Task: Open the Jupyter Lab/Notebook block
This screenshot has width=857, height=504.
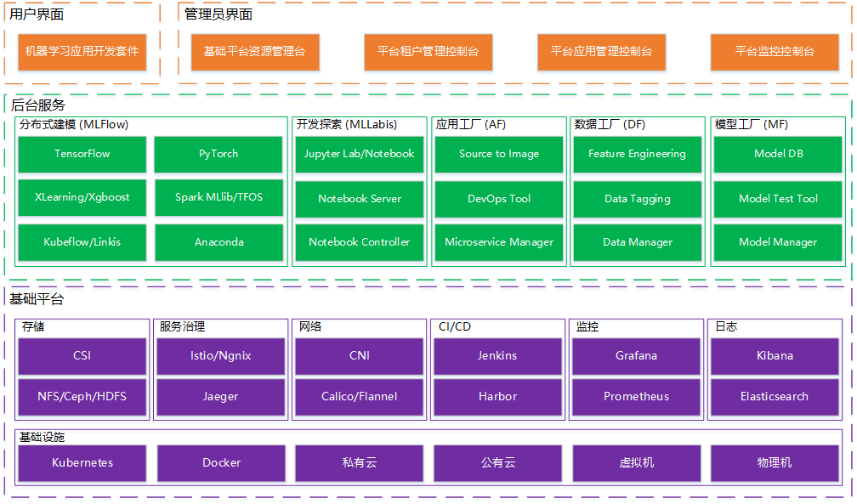Action: click(x=359, y=154)
